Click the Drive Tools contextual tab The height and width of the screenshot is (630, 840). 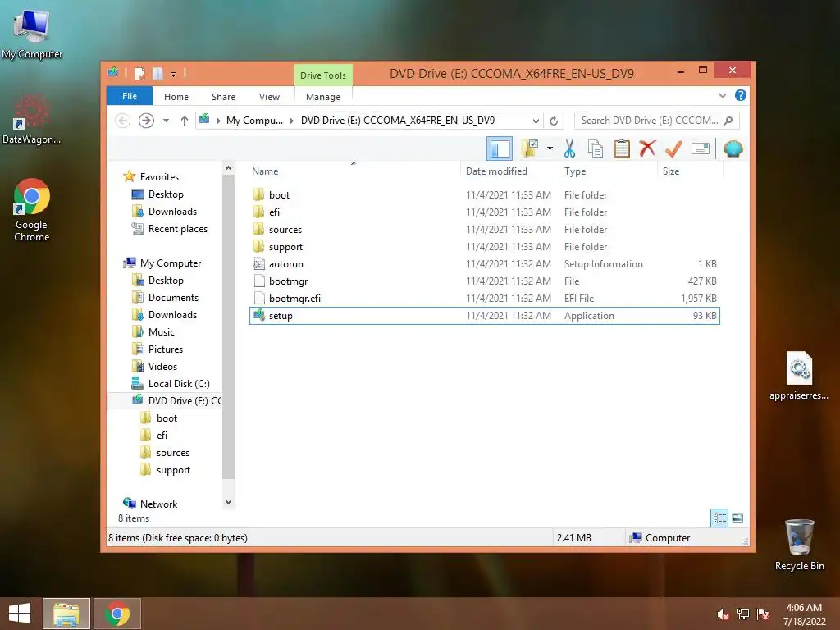[323, 75]
